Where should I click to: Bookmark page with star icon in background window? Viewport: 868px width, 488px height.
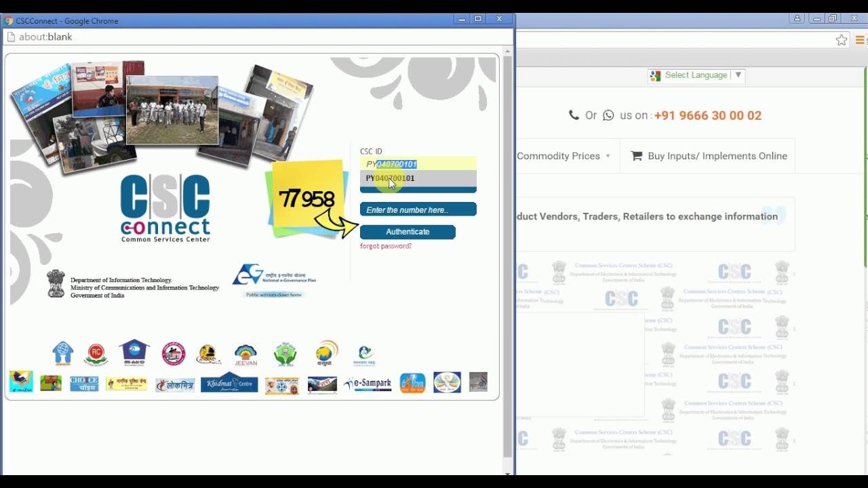coord(842,40)
